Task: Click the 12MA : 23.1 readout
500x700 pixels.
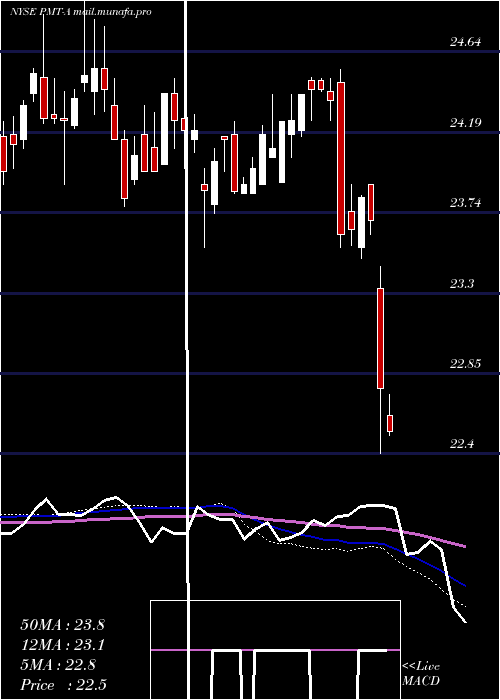Action: point(62,645)
